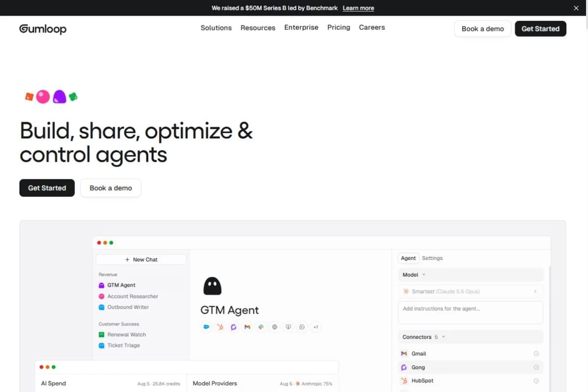Click the blue Ticket Triage icon
Screen dimensions: 588x392
point(101,345)
